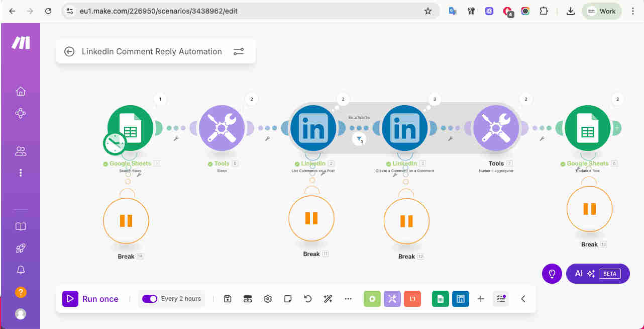Open the three-dots More menu in the toolbar
644x329 pixels.
point(348,299)
